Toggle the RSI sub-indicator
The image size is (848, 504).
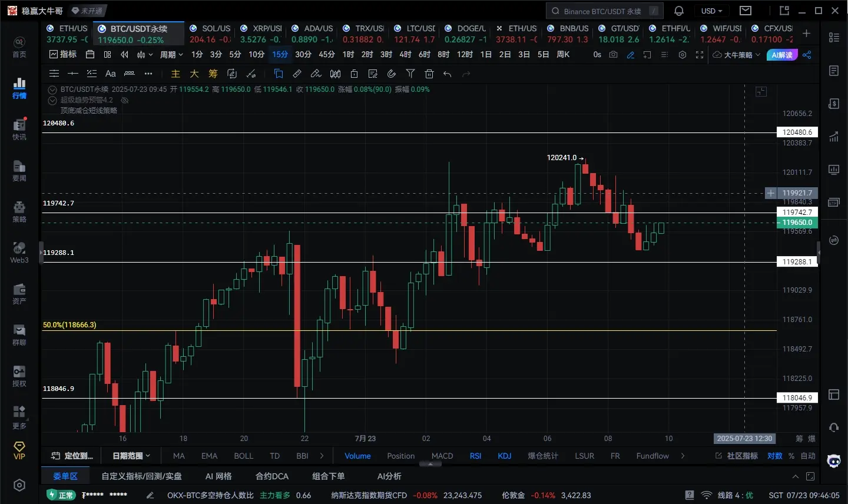(x=475, y=456)
